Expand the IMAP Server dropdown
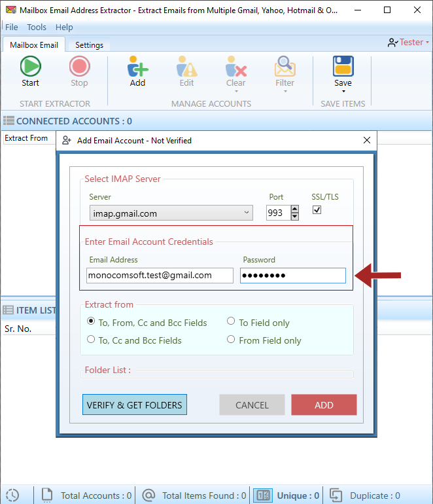The height and width of the screenshot is (504, 433). click(246, 213)
